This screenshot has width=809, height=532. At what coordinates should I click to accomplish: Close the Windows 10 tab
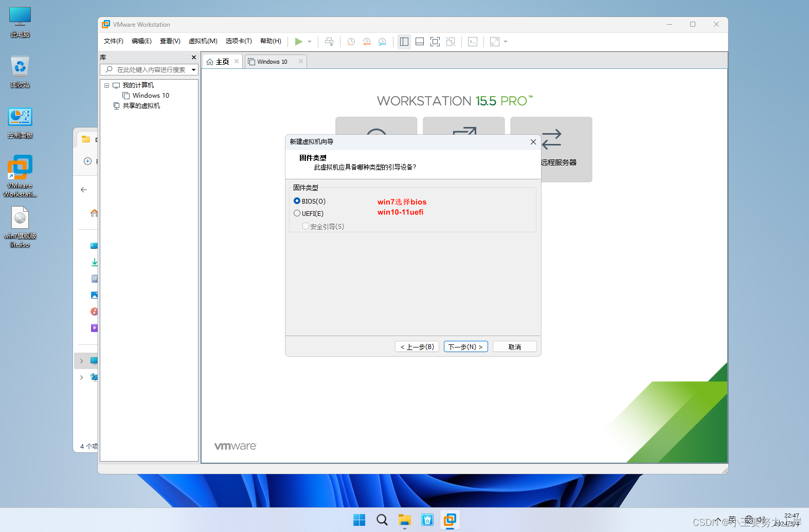click(x=301, y=61)
